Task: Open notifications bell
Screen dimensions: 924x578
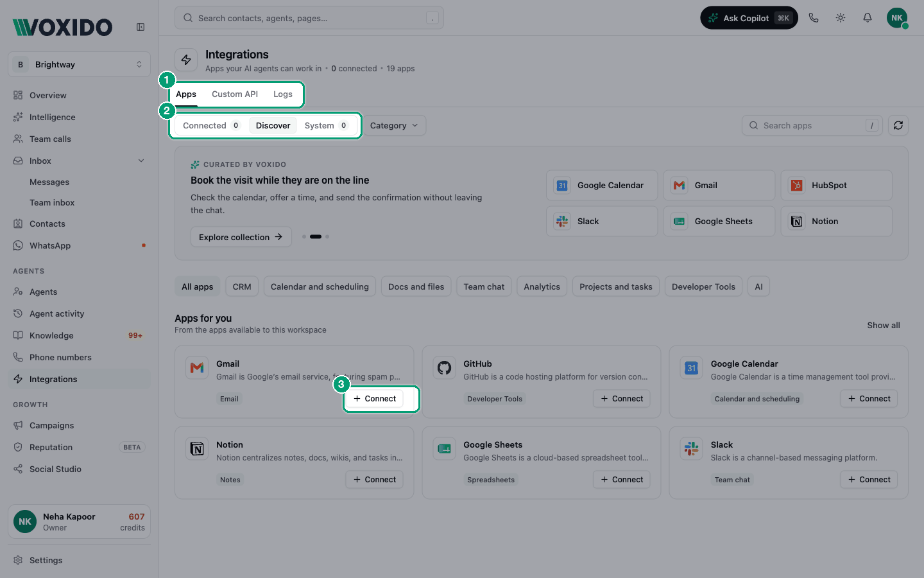Action: (868, 18)
